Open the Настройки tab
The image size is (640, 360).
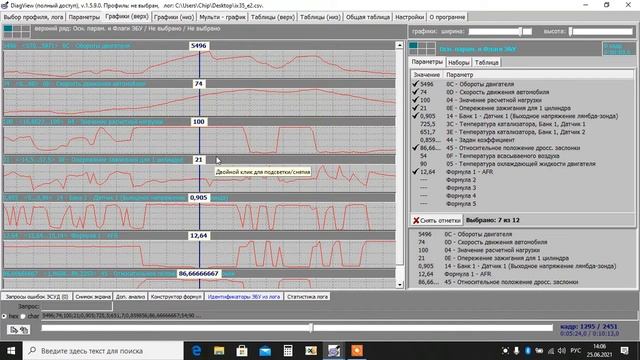pyautogui.click(x=409, y=17)
